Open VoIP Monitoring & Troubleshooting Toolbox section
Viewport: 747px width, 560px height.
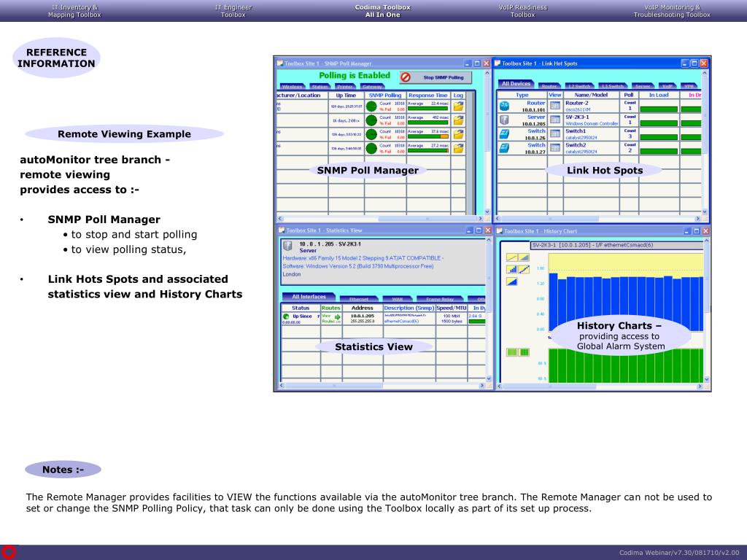pos(672,11)
